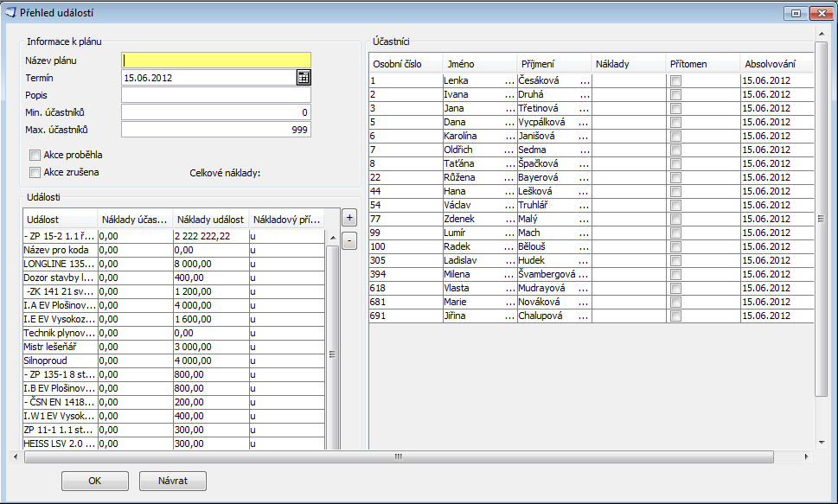Open lookup dots beside Jméno Radek
This screenshot has height=504, width=838.
pyautogui.click(x=509, y=246)
